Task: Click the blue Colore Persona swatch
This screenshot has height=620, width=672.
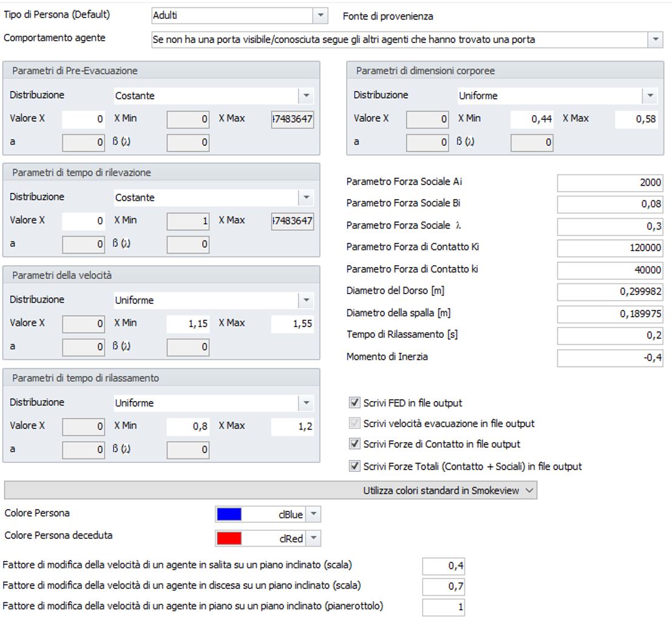Action: 229,514
